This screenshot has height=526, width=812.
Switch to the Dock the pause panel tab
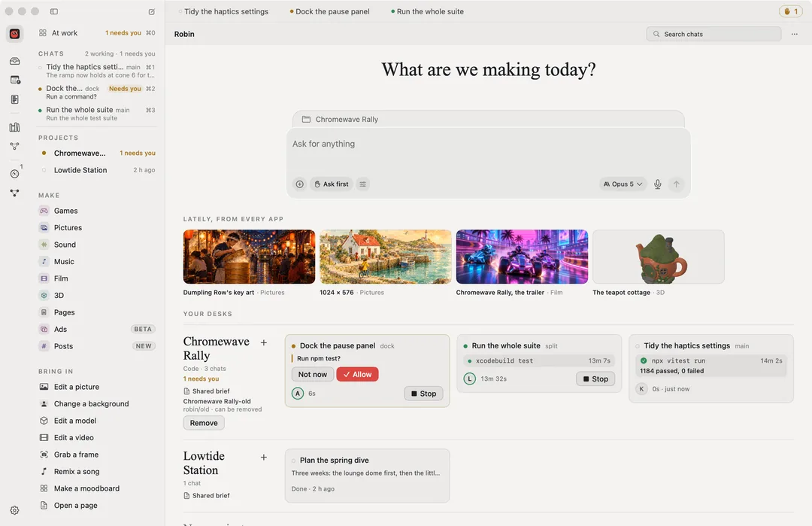point(330,11)
